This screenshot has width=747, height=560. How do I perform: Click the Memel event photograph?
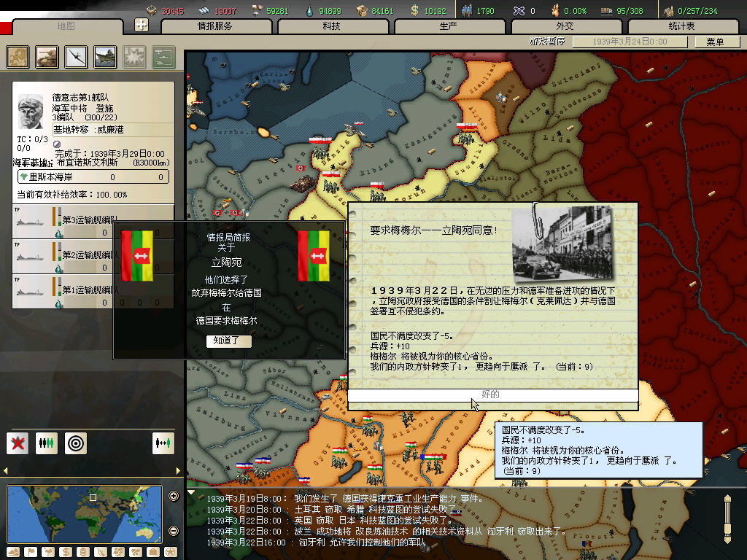[x=562, y=244]
